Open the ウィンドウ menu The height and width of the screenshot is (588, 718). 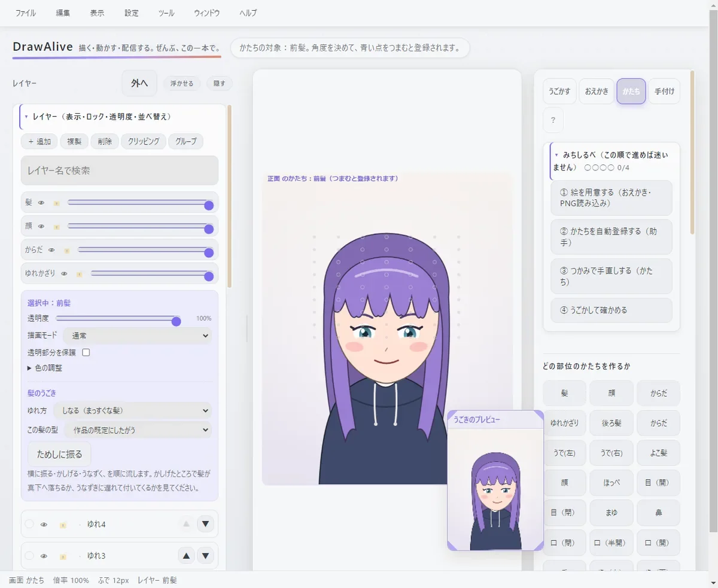(207, 13)
